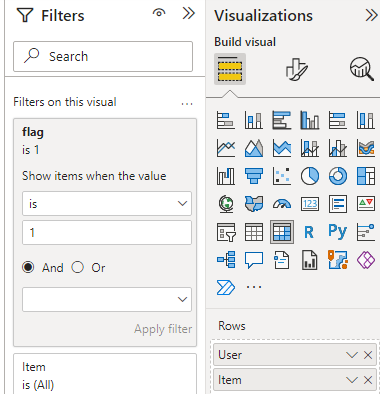Screen dimensions: 380x394
Task: Switch to Analytics tab with magnifier
Action: pyautogui.click(x=362, y=69)
